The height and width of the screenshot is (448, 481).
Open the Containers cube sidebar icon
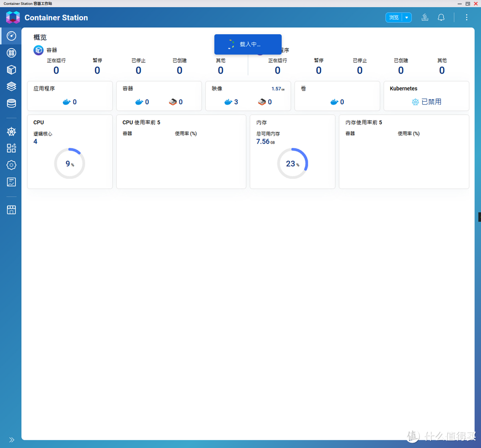point(11,70)
